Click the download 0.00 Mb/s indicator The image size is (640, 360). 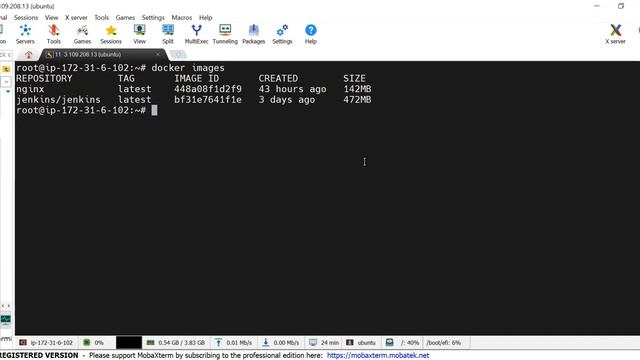[x=281, y=342]
